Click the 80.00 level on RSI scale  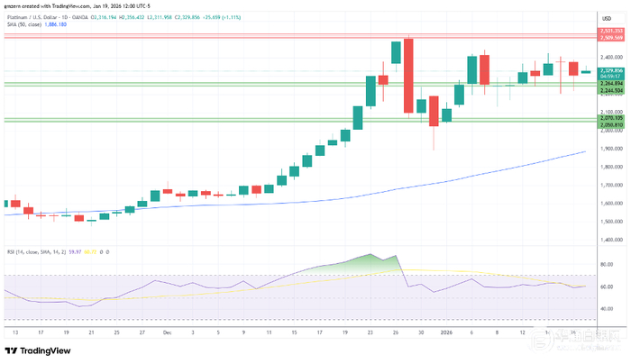(x=607, y=265)
